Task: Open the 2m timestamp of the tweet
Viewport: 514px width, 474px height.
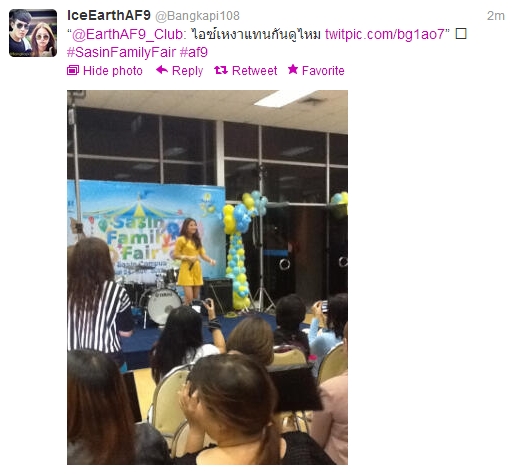Action: pyautogui.click(x=496, y=16)
